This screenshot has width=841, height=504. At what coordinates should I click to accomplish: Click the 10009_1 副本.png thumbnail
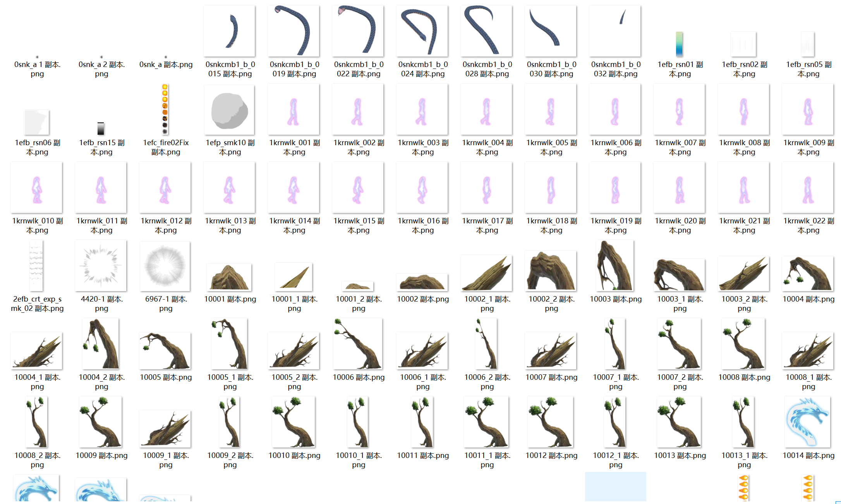(165, 429)
